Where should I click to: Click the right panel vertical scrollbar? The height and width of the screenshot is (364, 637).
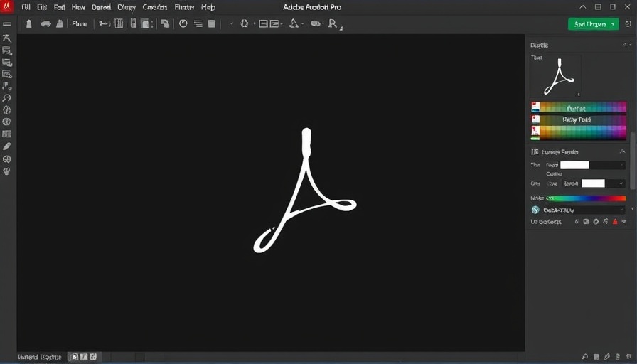pyautogui.click(x=634, y=161)
